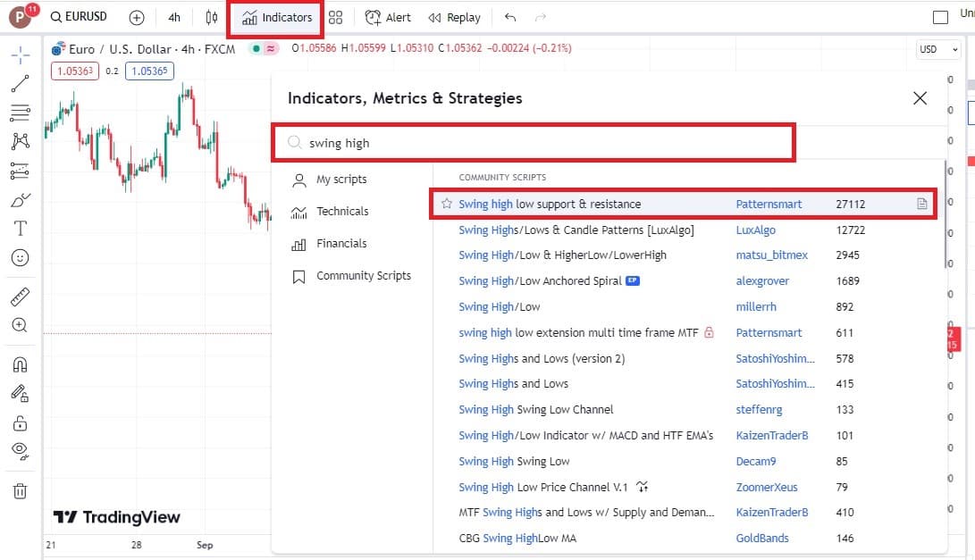Viewport: 975px width, 560px height.
Task: Add Decam9's Swing High Swing Low
Action: pyautogui.click(x=514, y=462)
